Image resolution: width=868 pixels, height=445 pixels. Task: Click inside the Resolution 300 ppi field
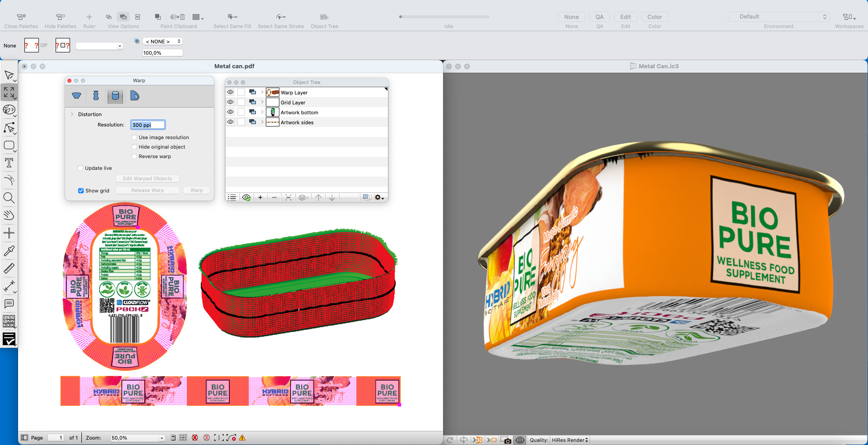pyautogui.click(x=147, y=125)
